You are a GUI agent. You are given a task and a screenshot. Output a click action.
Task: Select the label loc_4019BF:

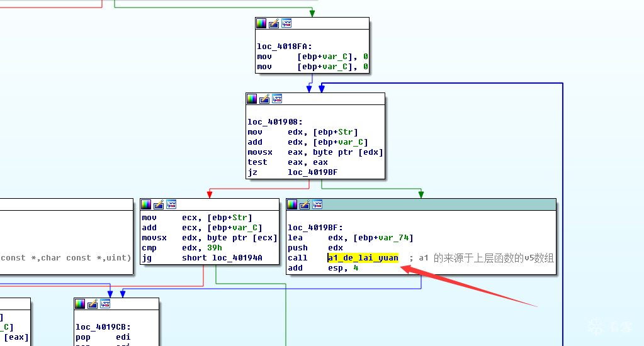(x=315, y=228)
